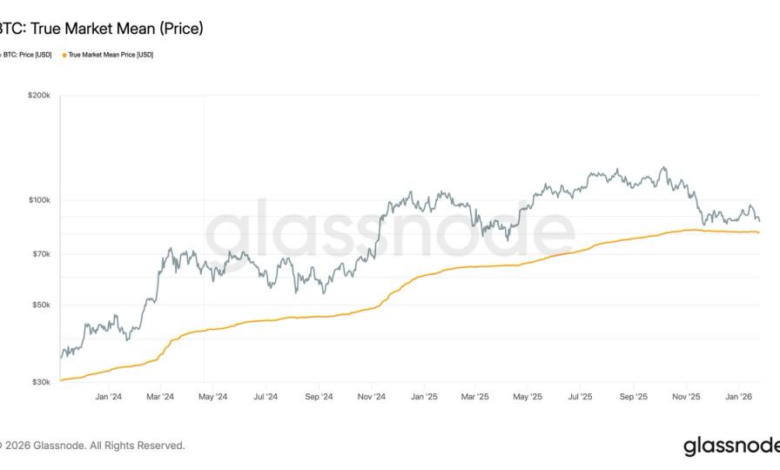This screenshot has width=780, height=470.
Task: Select the Sep '24 x-axis tick label
Action: click(316, 396)
